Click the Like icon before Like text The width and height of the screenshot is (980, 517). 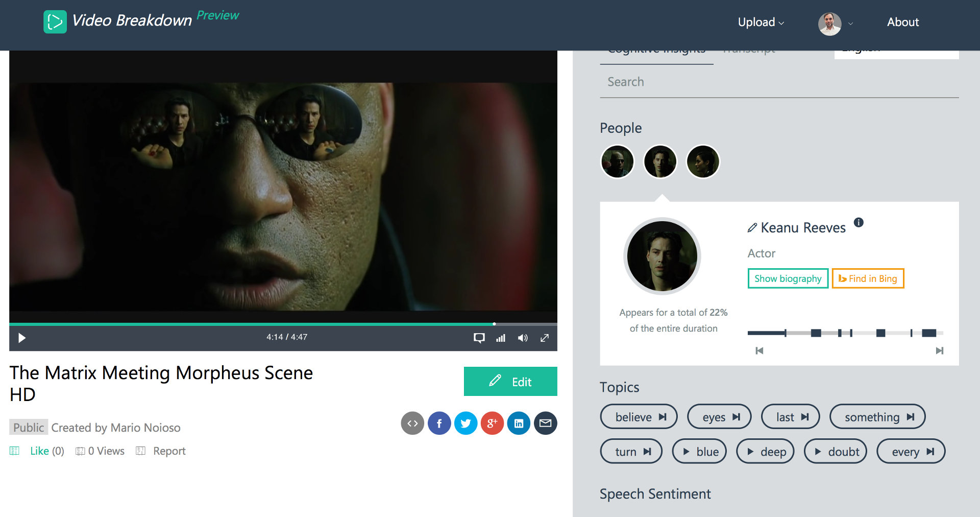(x=15, y=451)
